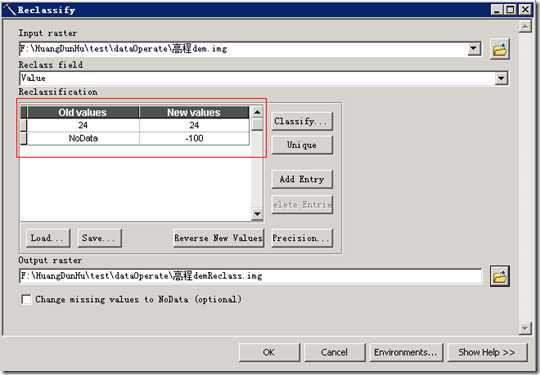Select Old values cell 24

(x=83, y=125)
